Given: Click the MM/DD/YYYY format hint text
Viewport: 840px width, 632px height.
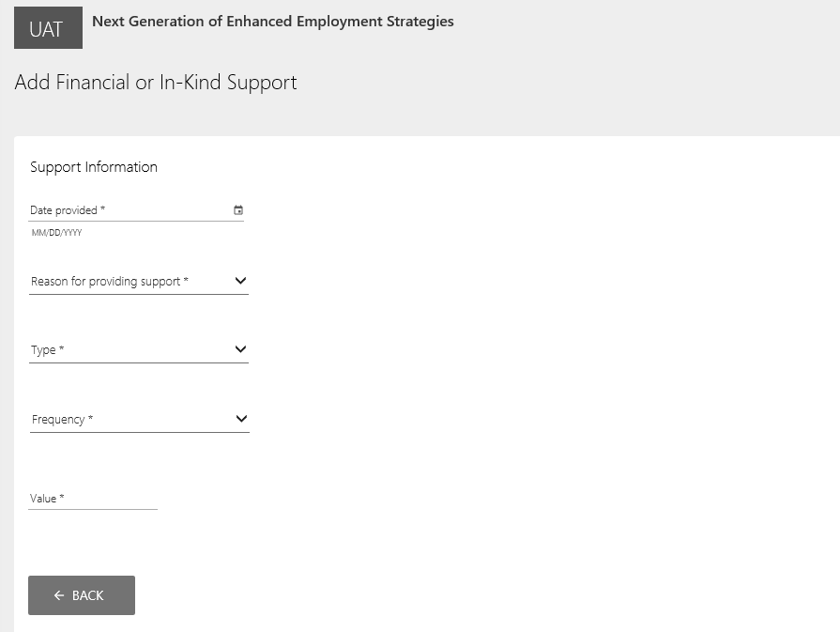Looking at the screenshot, I should (56, 233).
